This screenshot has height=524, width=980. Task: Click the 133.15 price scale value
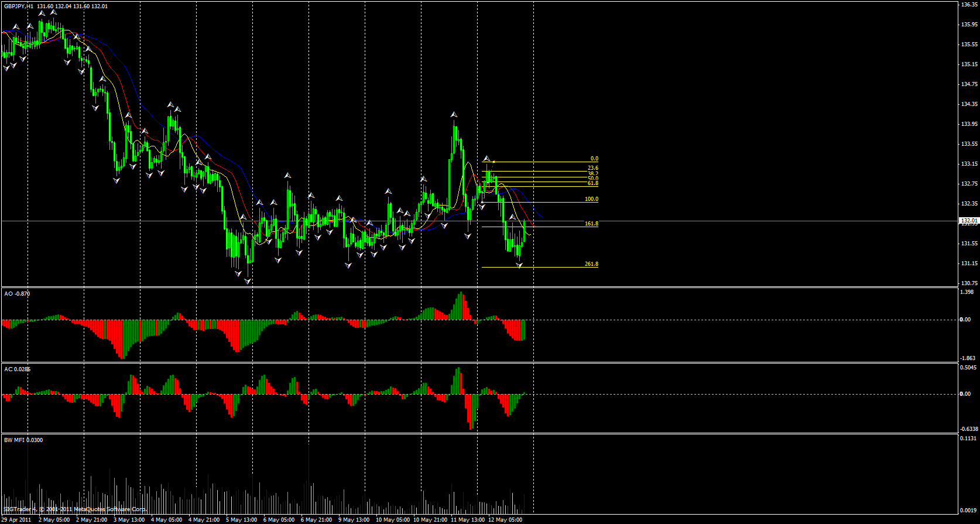coord(969,164)
